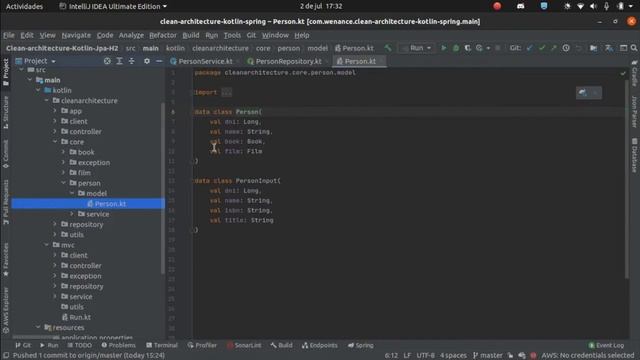Click the Collapse All icon in the Project panel
This screenshot has width=640, height=360.
tap(131, 61)
